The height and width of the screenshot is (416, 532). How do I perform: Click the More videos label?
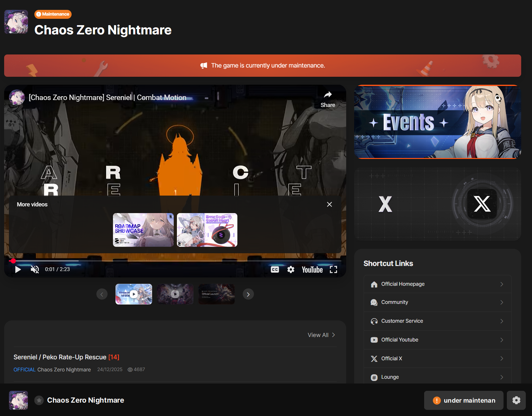(x=32, y=204)
